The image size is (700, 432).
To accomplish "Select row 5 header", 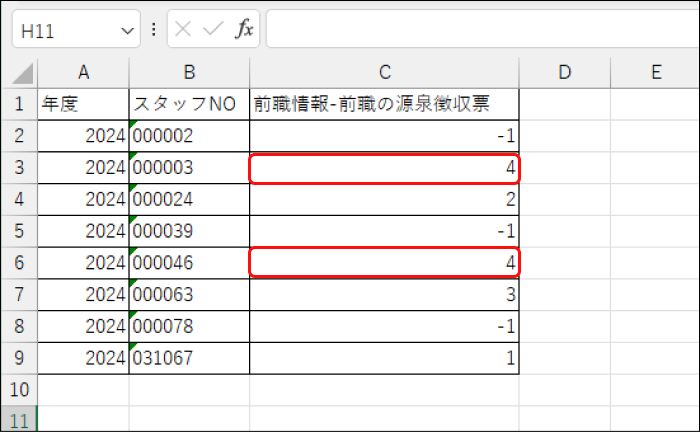I will [19, 231].
